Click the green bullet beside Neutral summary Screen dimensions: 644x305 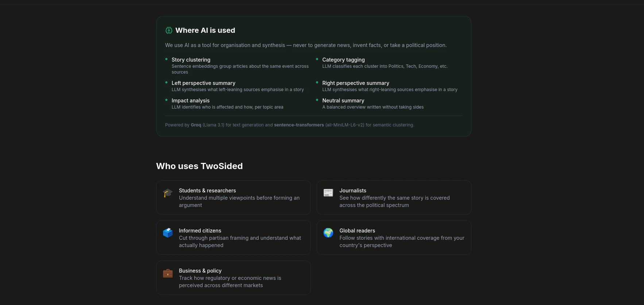coord(317,100)
